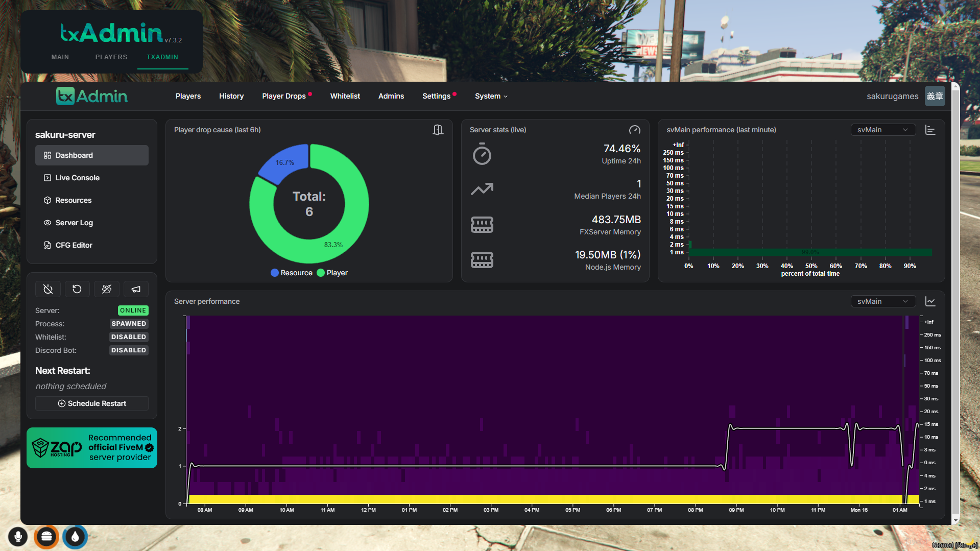Switch to the PLAYERS tab
Screen dimensions: 980x551
click(x=111, y=57)
